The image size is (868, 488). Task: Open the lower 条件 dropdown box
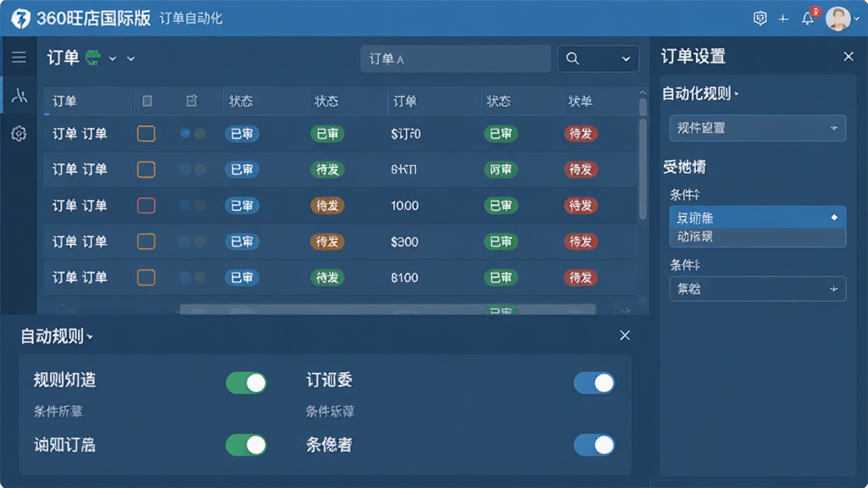click(x=757, y=289)
